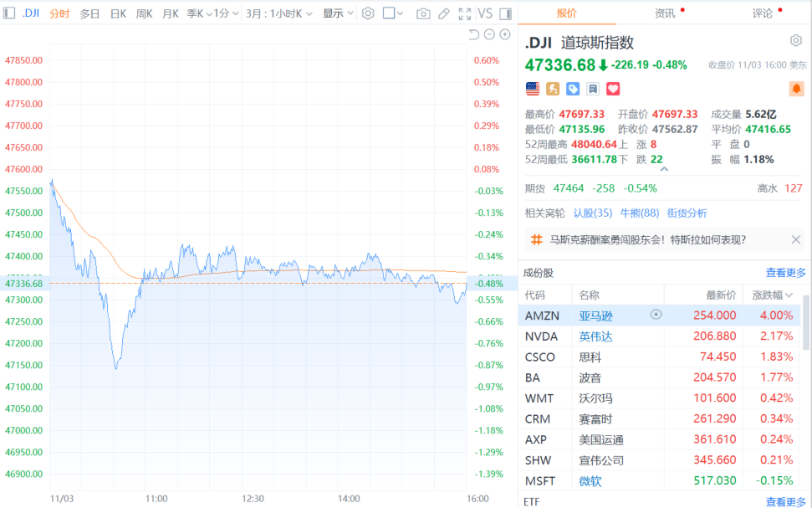The image size is (812, 508).
Task: Click the .DJI ticker label in toolbar
Action: click(31, 13)
